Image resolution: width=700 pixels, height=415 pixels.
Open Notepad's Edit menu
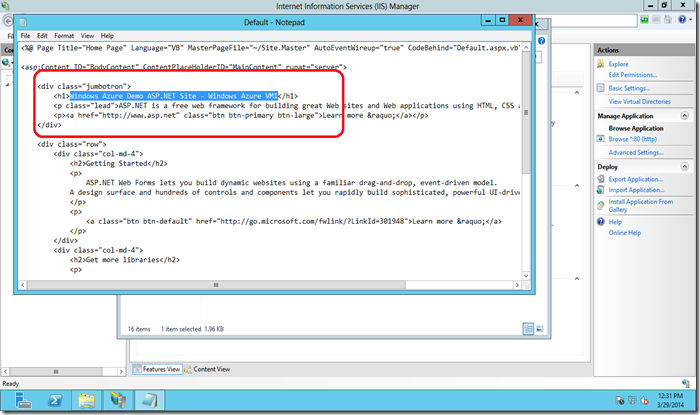[x=42, y=36]
